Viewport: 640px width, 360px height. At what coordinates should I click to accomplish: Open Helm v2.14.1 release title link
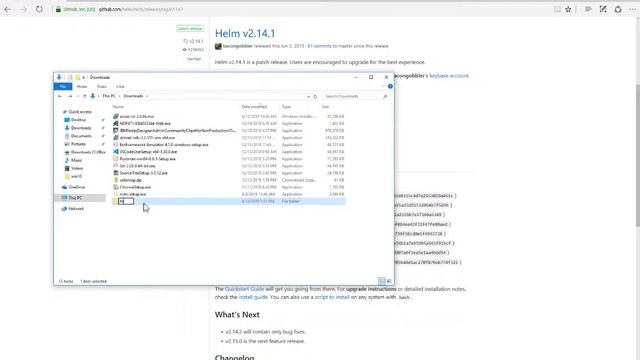click(245, 33)
